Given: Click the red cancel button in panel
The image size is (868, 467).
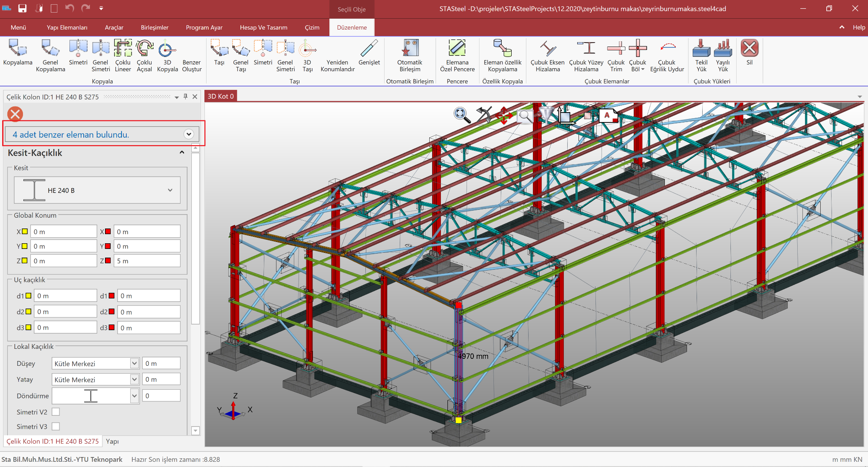Looking at the screenshot, I should pos(15,114).
